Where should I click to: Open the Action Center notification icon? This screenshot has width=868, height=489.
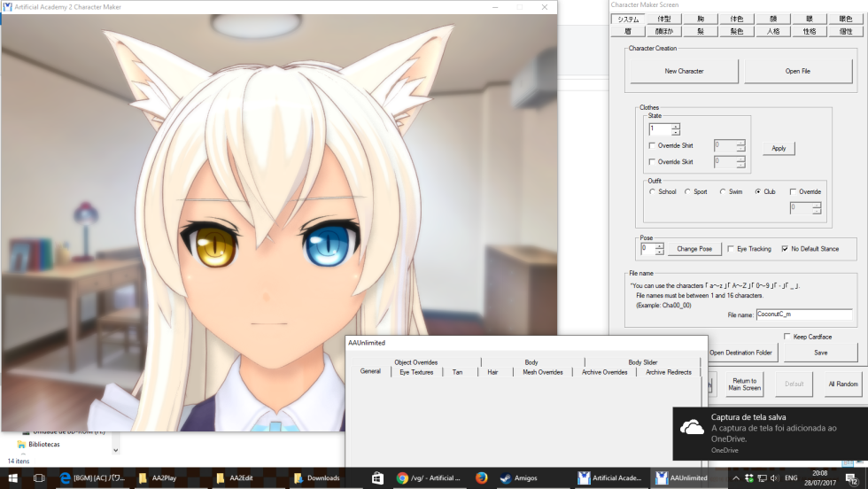tap(850, 477)
